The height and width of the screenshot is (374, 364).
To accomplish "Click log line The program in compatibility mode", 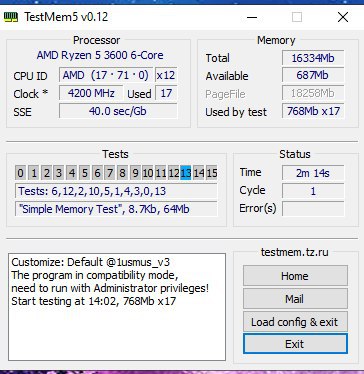I will point(95,275).
